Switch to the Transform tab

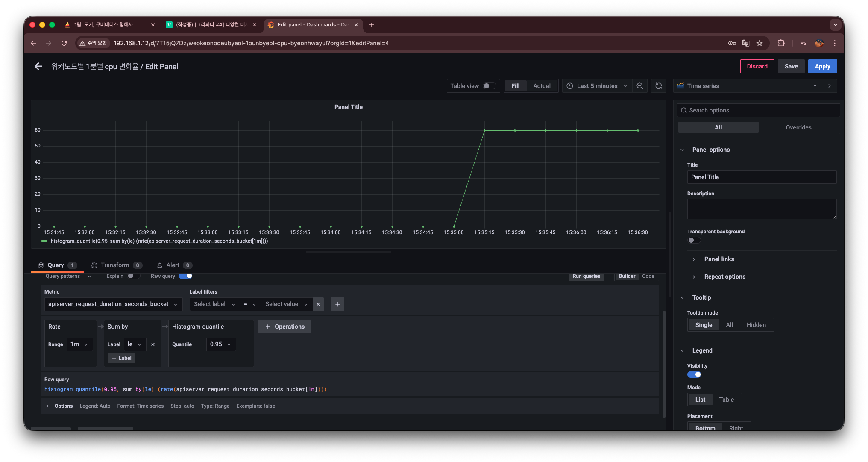click(114, 265)
